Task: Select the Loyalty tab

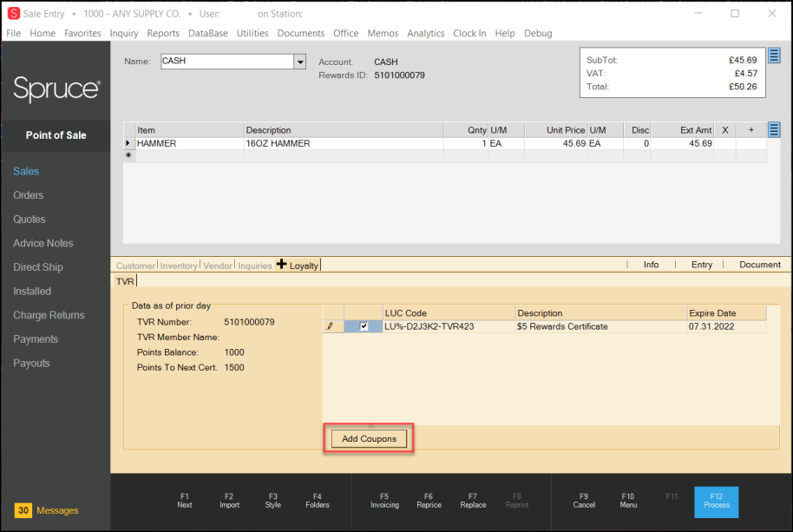Action: pyautogui.click(x=298, y=265)
